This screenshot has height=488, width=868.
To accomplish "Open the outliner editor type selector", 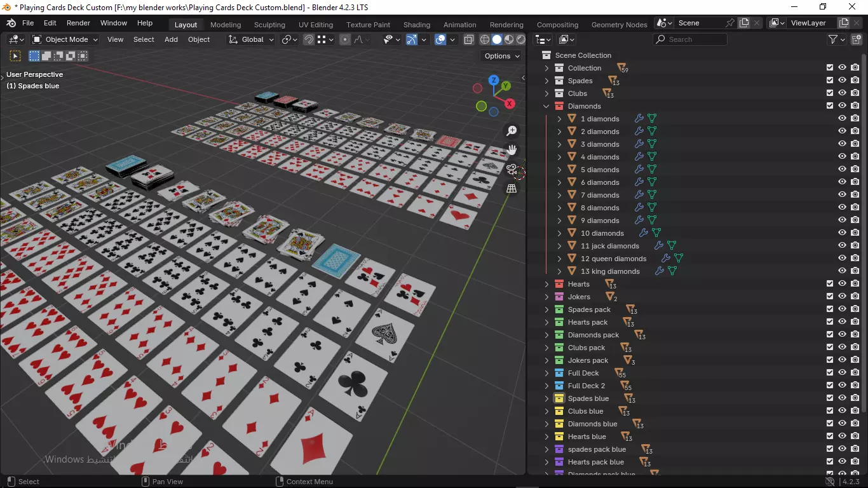I will point(542,39).
